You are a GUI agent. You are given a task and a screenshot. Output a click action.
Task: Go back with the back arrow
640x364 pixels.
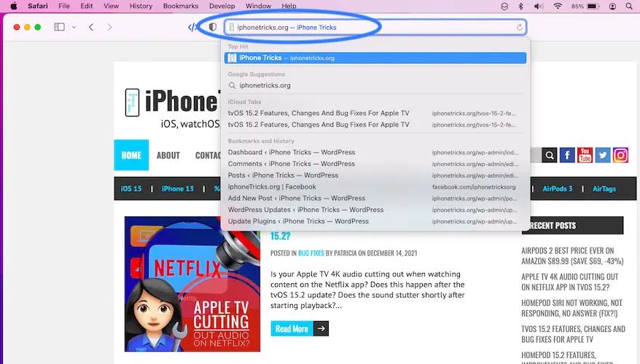[x=91, y=28]
